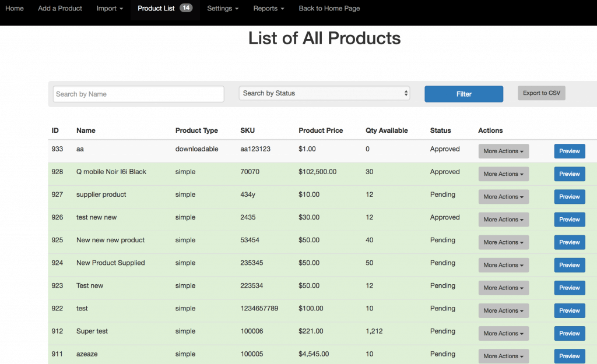Preview the Q mobile Noir I6i Black product
Image resolution: width=597 pixels, height=364 pixels.
coord(569,174)
